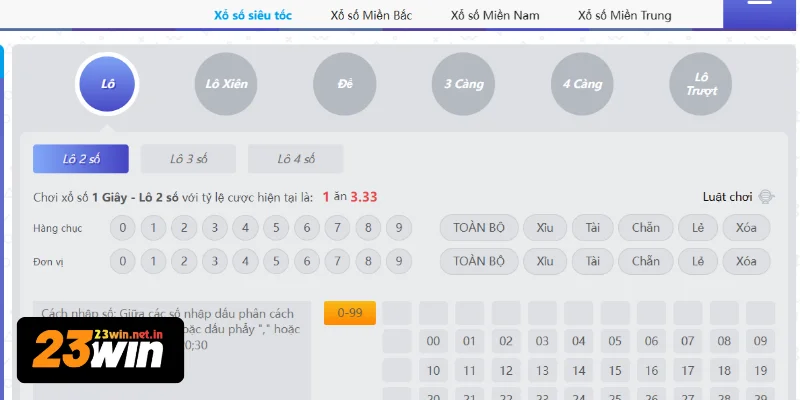This screenshot has width=800, height=400.
Task: Click Xóa in Đơn vị row
Action: point(746,261)
